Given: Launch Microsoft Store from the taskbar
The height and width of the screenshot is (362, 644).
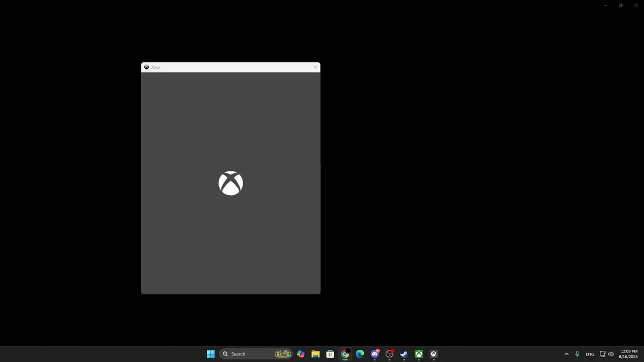Looking at the screenshot, I should (330, 354).
